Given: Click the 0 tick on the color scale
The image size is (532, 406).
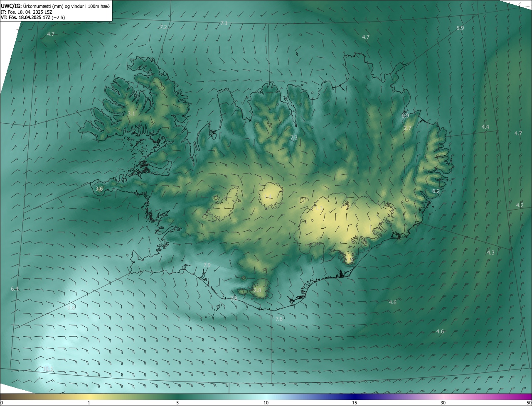Looking at the screenshot, I should point(2,403).
